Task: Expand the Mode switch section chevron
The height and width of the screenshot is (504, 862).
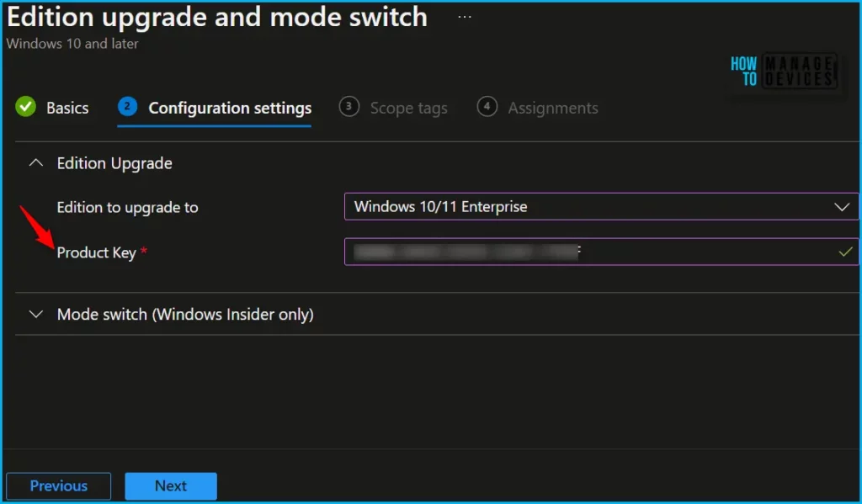Action: (x=36, y=315)
